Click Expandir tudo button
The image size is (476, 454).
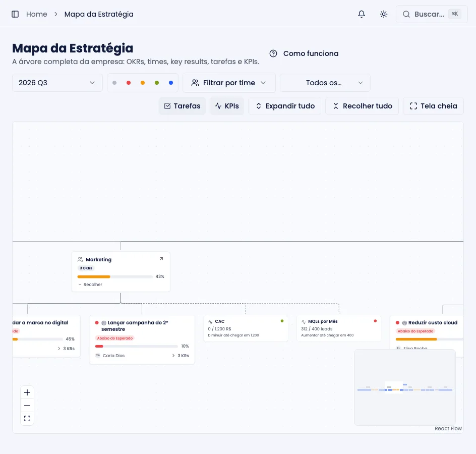coord(284,106)
